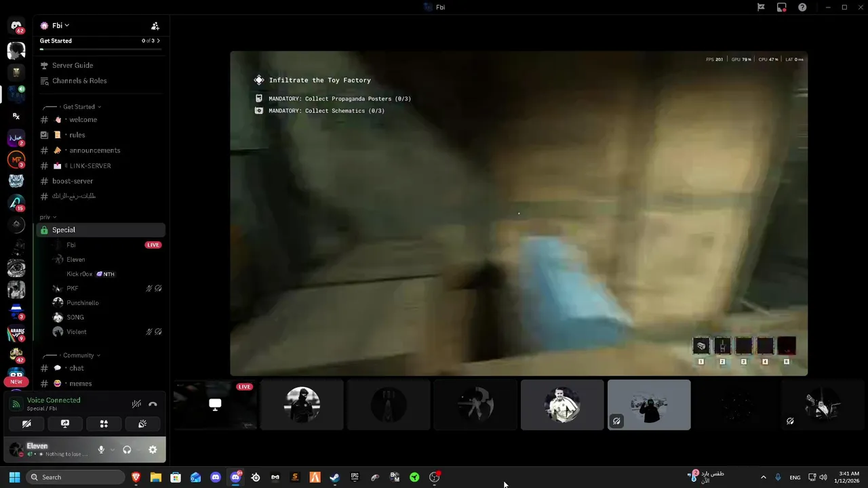
Task: Open Discord direct messages home icon
Action: tap(16, 26)
